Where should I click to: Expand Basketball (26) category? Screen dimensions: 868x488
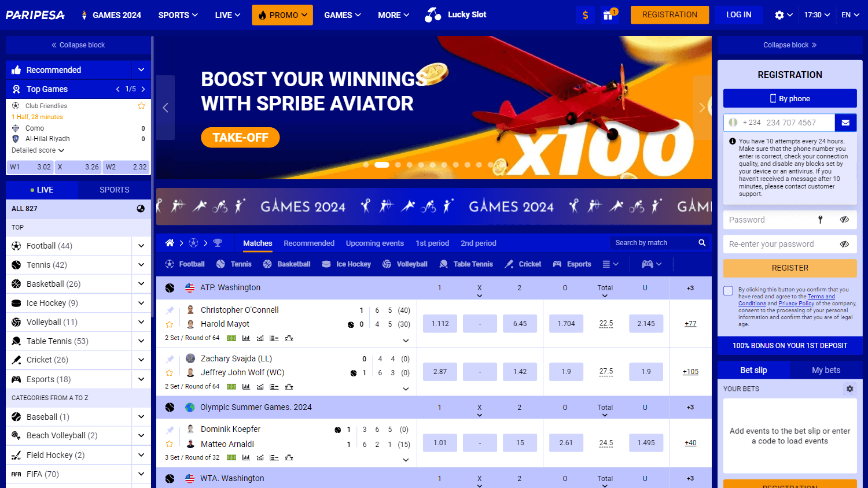141,284
